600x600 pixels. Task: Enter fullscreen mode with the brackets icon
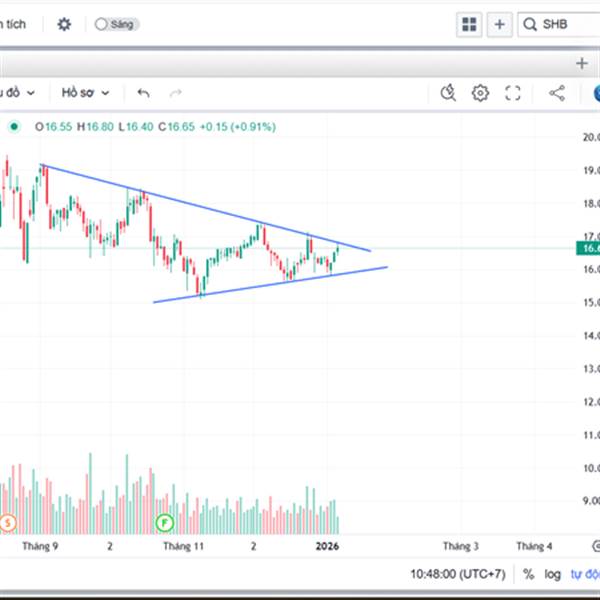coord(513,93)
